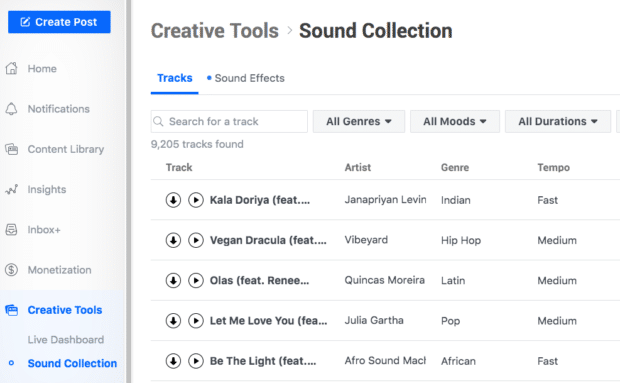Click artist Vibeyard
This screenshot has width=620, height=383.
tap(366, 240)
